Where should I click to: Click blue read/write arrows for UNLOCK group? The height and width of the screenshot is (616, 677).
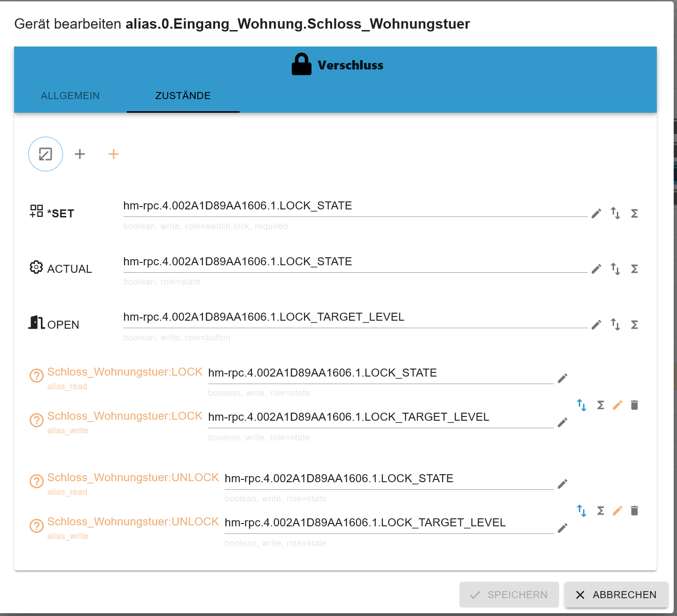(582, 511)
